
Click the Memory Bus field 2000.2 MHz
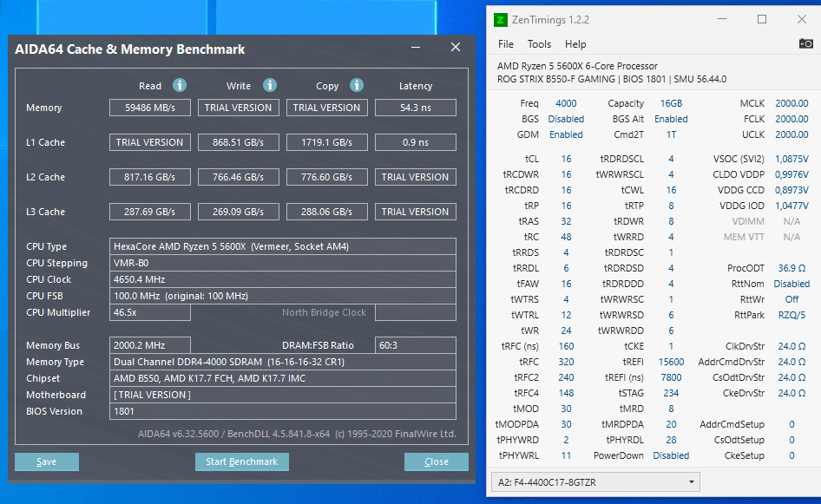tap(150, 345)
